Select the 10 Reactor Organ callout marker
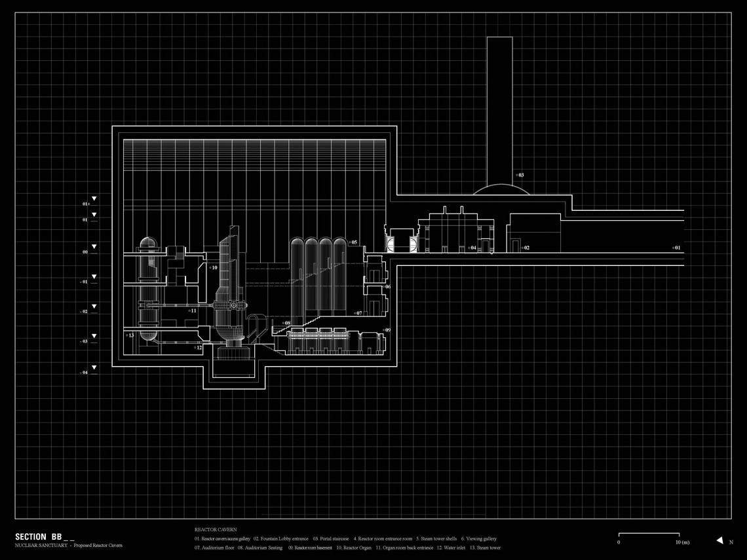The height and width of the screenshot is (560, 747). pos(214,268)
